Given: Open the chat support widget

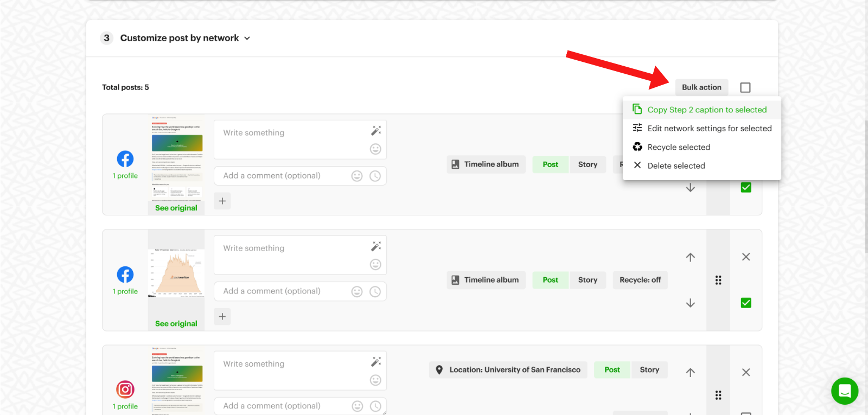Looking at the screenshot, I should point(845,391).
